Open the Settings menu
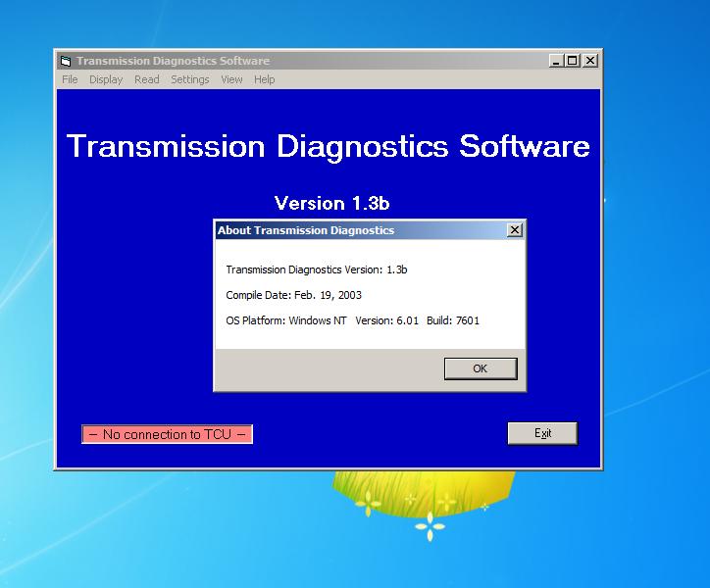The height and width of the screenshot is (588, 710). tap(190, 79)
